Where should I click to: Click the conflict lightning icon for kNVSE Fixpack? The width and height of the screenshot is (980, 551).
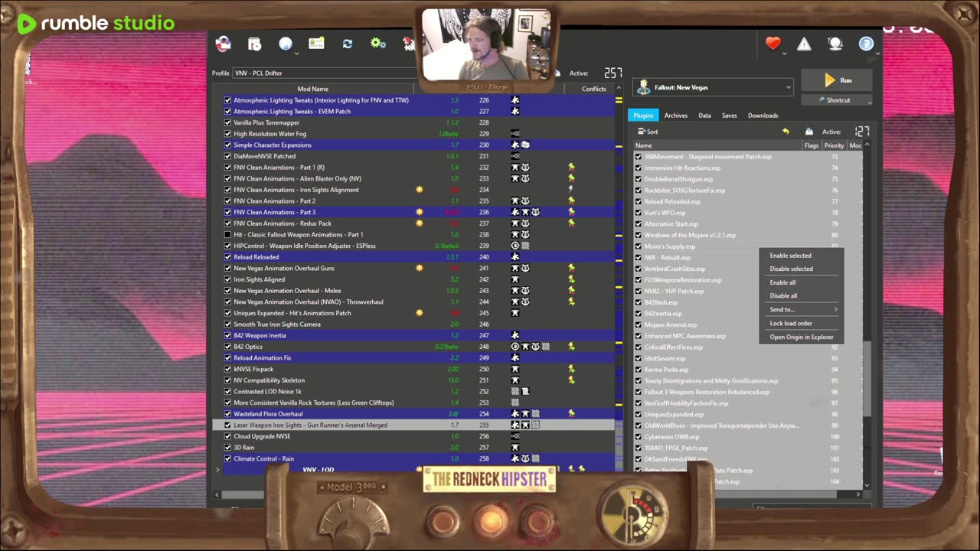(571, 369)
